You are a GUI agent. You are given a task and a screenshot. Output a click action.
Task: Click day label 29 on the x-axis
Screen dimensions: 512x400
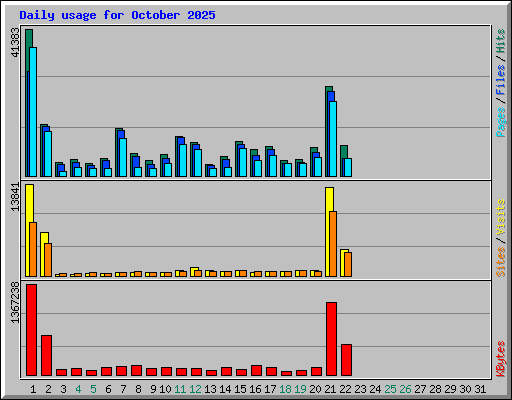(x=450, y=389)
